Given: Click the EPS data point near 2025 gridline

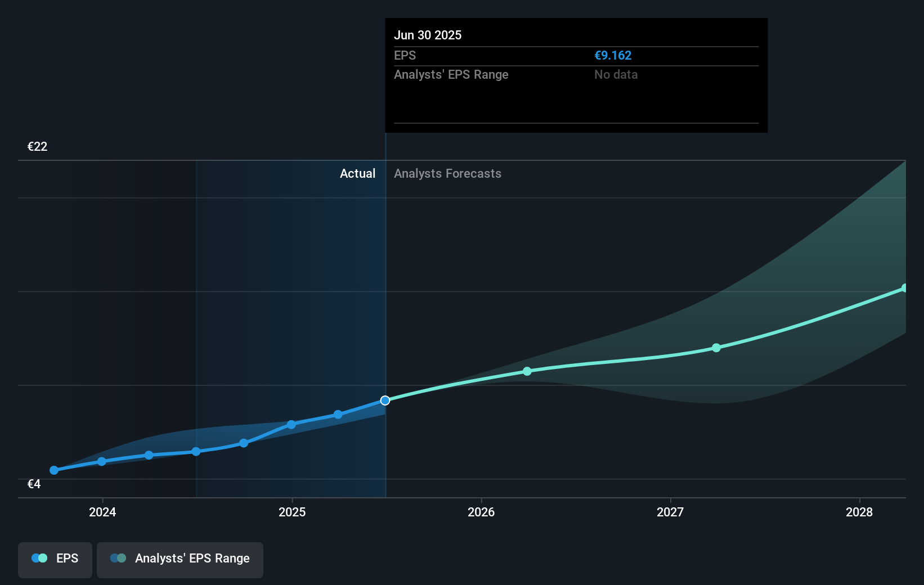Looking at the screenshot, I should (x=290, y=425).
